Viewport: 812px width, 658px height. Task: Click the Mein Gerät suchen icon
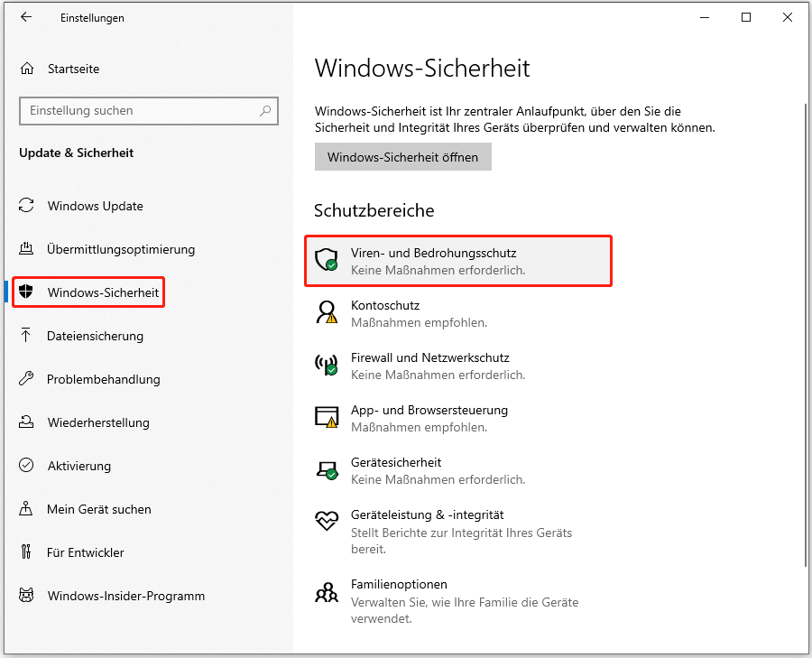pos(26,508)
